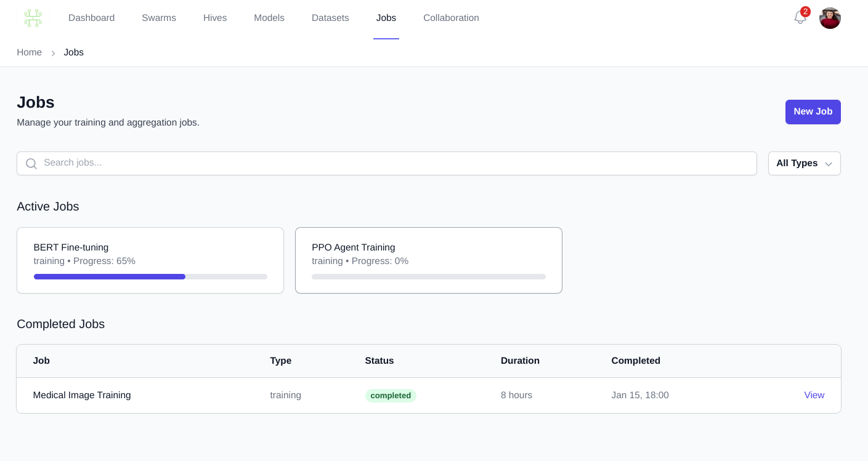Go to the Dashboard tab
Screen dimensions: 868x461
coord(91,18)
